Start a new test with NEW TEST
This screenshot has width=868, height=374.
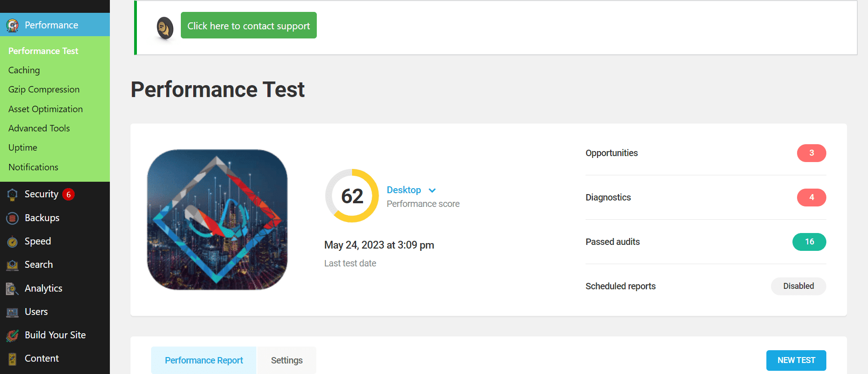click(x=796, y=360)
